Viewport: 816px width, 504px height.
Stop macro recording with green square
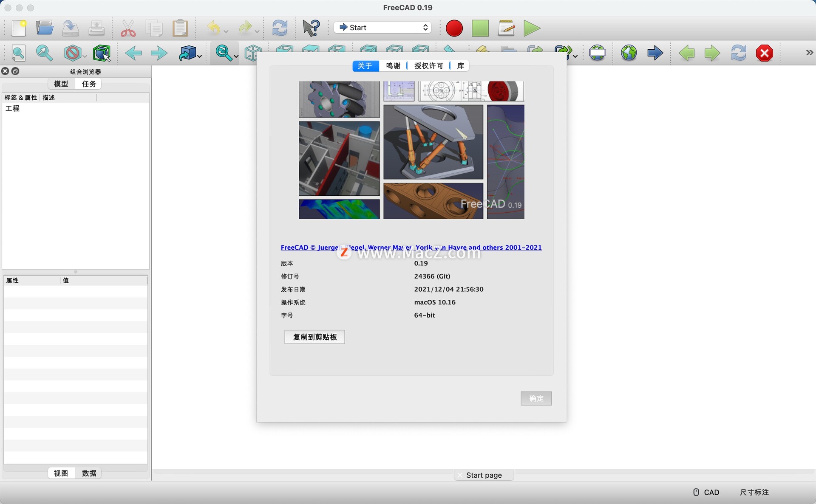[480, 28]
